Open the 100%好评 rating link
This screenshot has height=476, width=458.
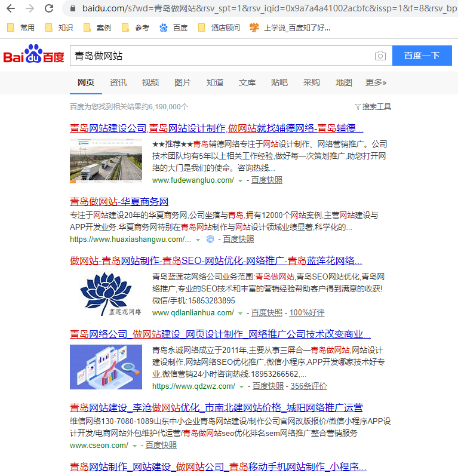(x=307, y=313)
